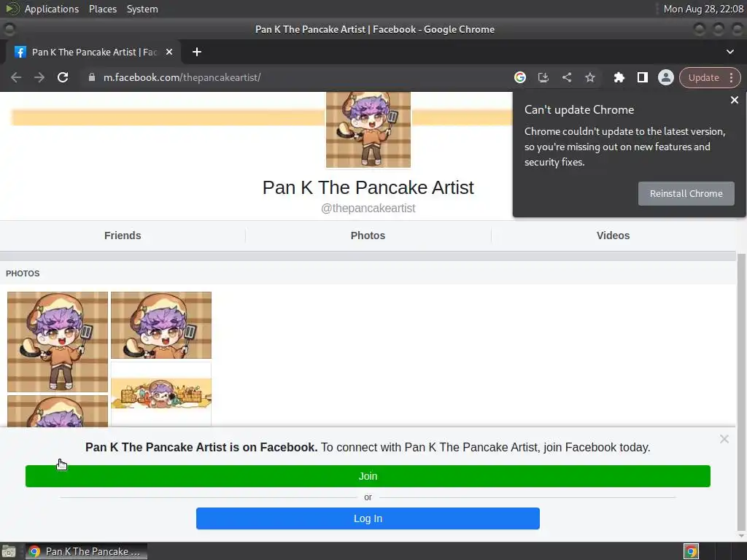Close the Pan K The Pancake Artist tab
Image resolution: width=747 pixels, height=560 pixels.
pyautogui.click(x=169, y=52)
